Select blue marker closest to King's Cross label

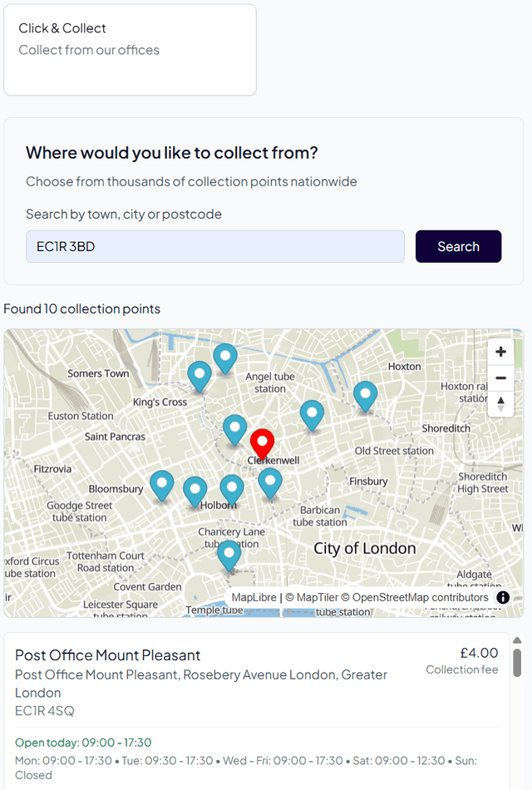tap(199, 375)
